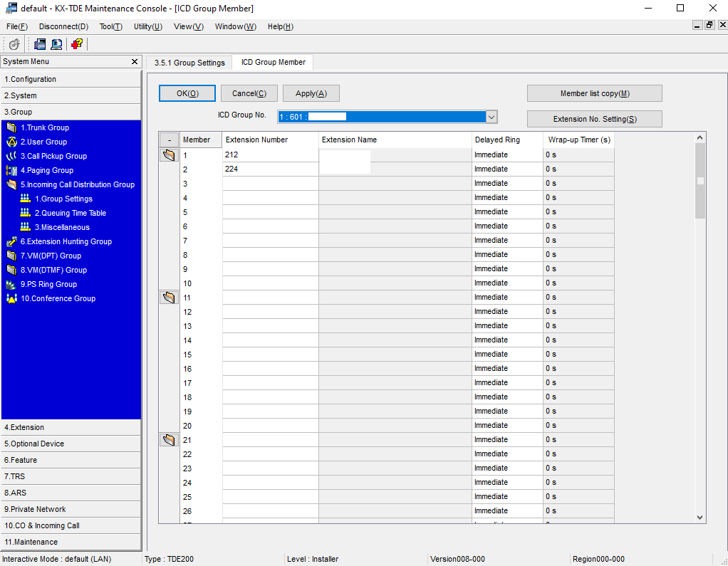
Task: Open the Tool menu
Action: tap(111, 26)
